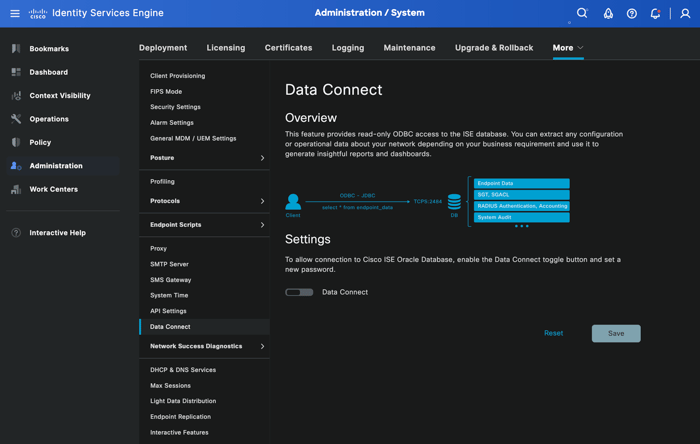The height and width of the screenshot is (444, 700).
Task: Open the notifications bell icon
Action: pos(655,14)
